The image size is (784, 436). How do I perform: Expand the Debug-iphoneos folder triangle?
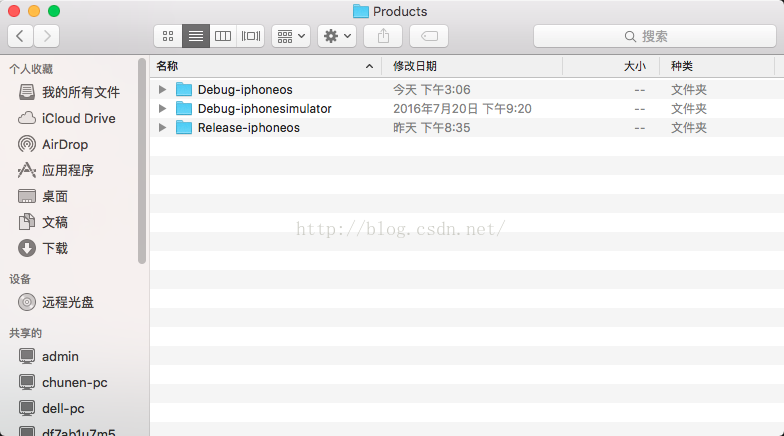(x=162, y=90)
